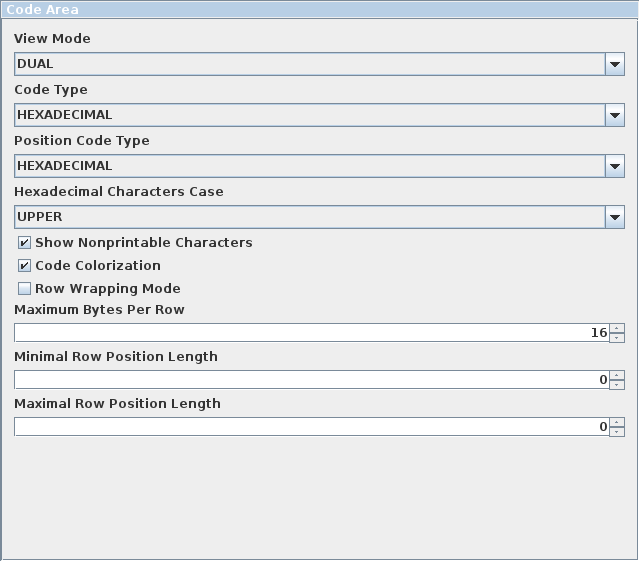
Task: Open the Position Code Type dropdown arrow
Action: click(615, 166)
